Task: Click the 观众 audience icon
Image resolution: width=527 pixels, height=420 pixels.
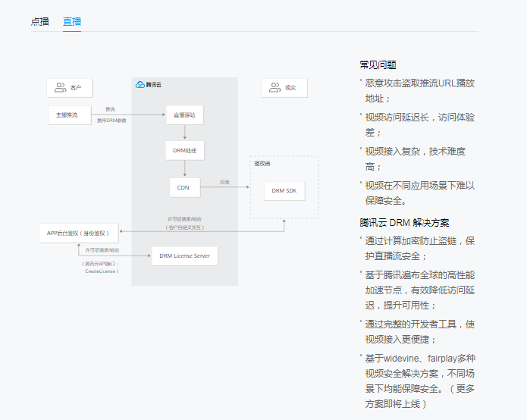Action: [x=275, y=88]
